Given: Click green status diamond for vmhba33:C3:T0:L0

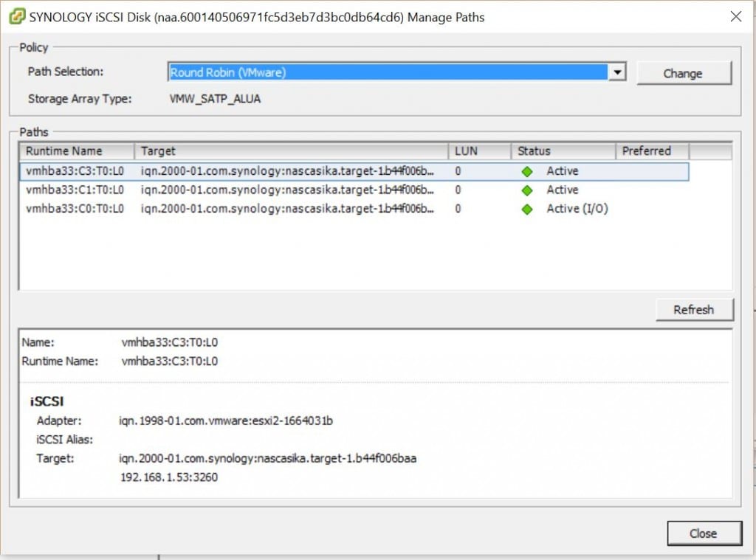Looking at the screenshot, I should [526, 171].
